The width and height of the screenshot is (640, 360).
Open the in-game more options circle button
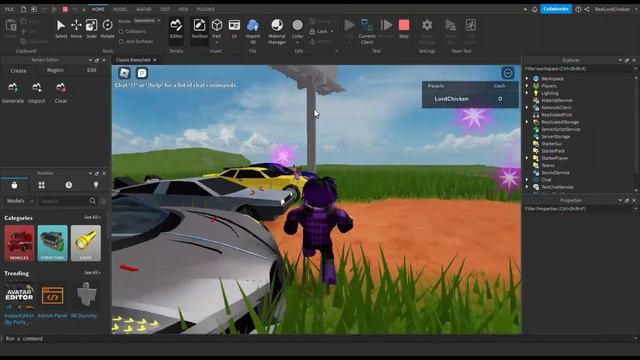click(x=508, y=73)
